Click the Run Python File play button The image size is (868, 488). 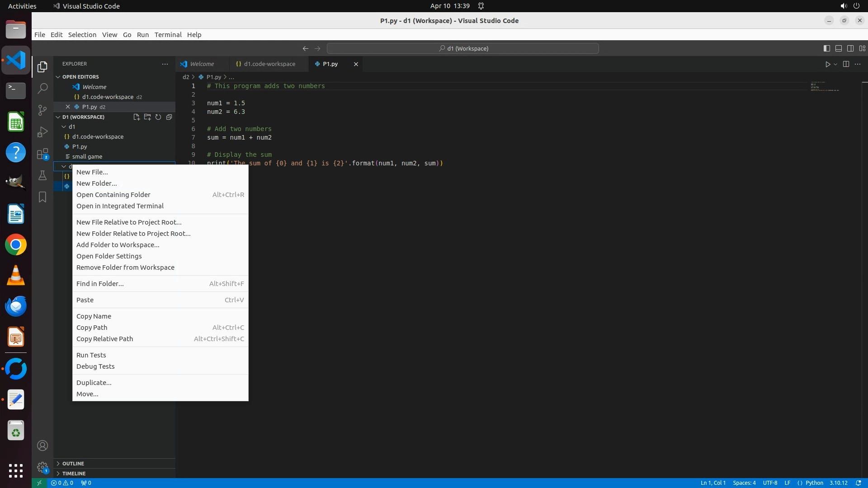click(827, 64)
